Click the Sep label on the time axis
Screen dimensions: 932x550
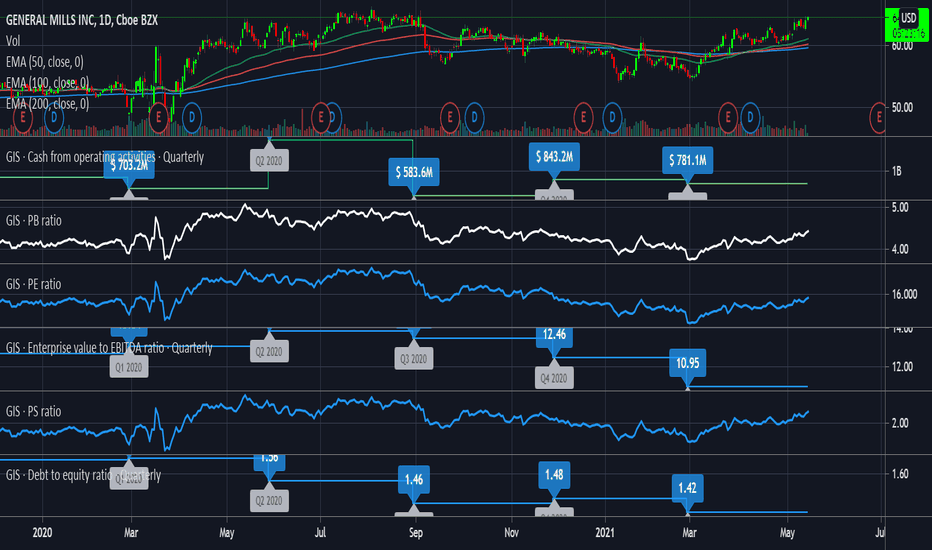pyautogui.click(x=415, y=532)
